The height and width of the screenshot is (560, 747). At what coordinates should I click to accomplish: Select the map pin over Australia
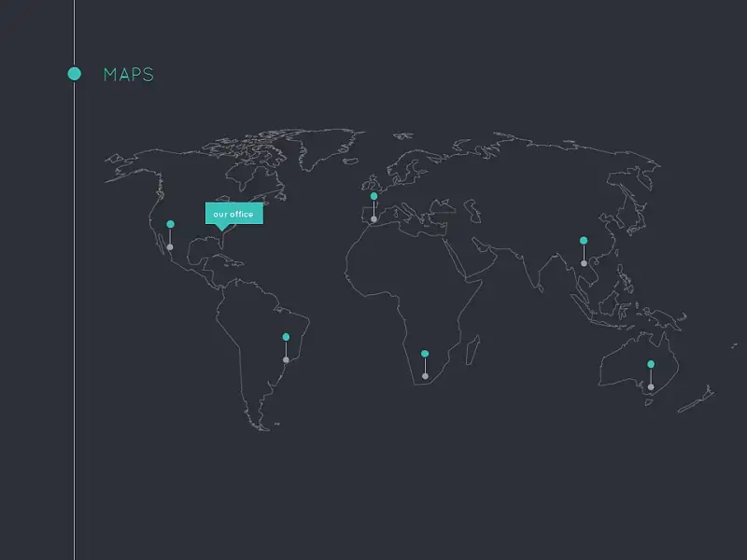(651, 375)
